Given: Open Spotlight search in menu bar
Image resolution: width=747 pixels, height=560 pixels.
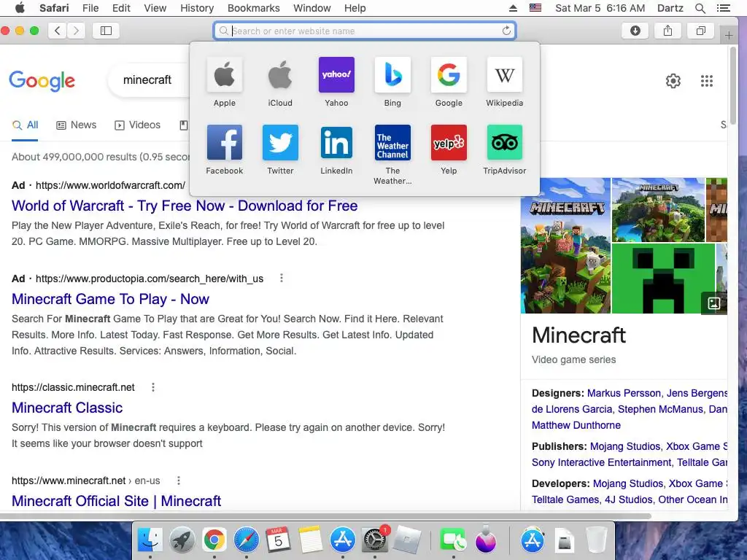Looking at the screenshot, I should 700,8.
